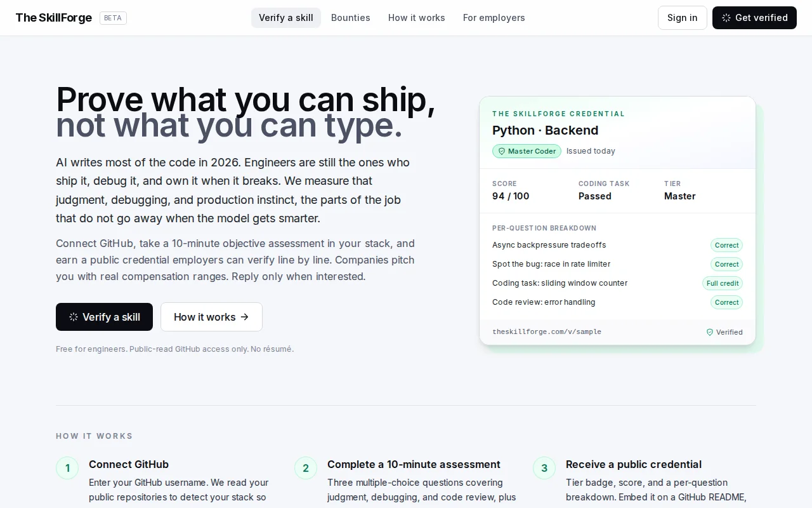This screenshot has width=812, height=508.
Task: Click the Verified text on credential card
Action: (730, 332)
